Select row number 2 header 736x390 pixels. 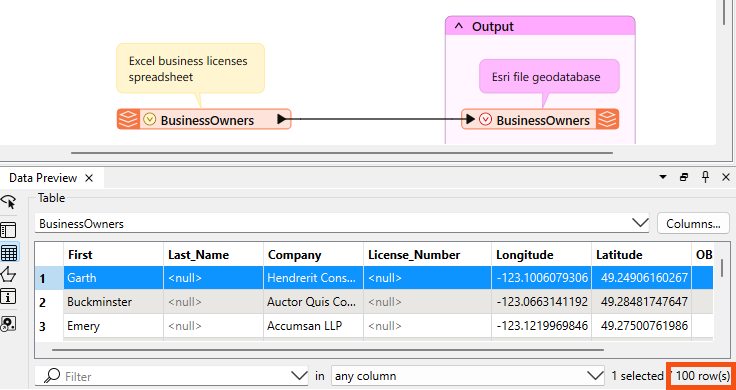[49, 302]
